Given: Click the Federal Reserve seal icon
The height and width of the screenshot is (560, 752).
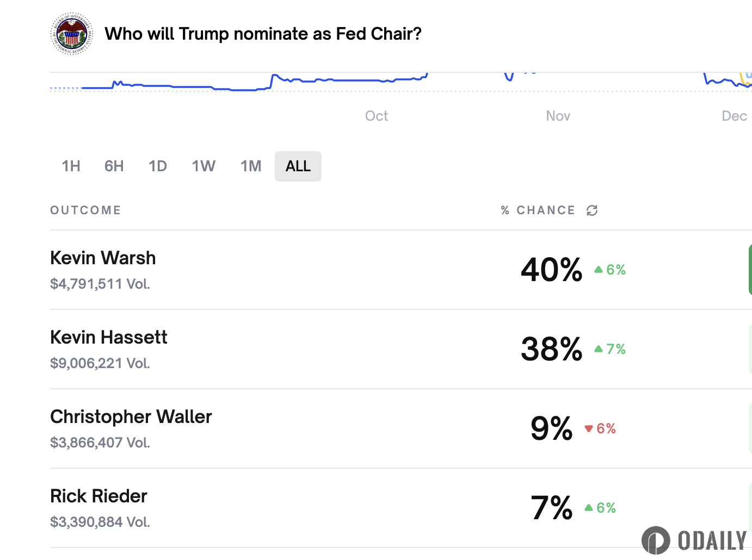Looking at the screenshot, I should click(x=72, y=34).
